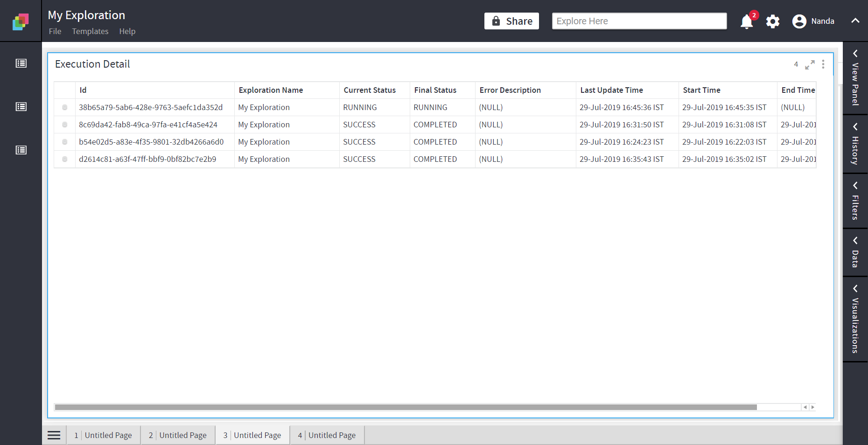Viewport: 868px width, 445px height.
Task: Click the SUCCESS status in d2614c81 row
Action: point(359,159)
